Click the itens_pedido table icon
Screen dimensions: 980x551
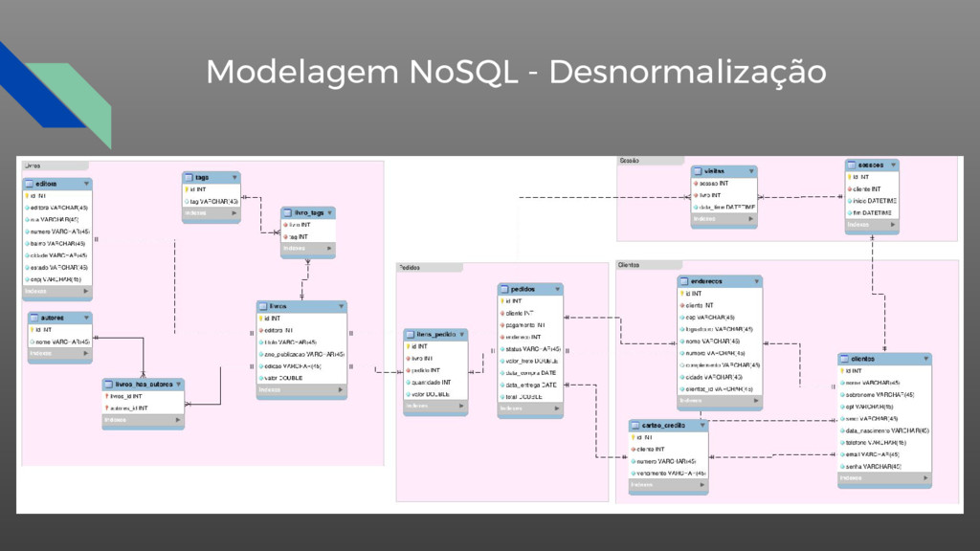click(410, 334)
